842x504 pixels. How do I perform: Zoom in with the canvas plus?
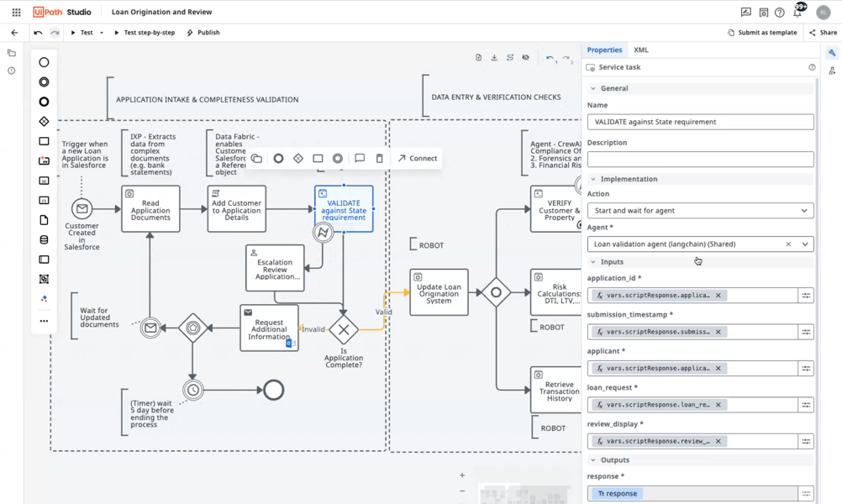tap(462, 475)
